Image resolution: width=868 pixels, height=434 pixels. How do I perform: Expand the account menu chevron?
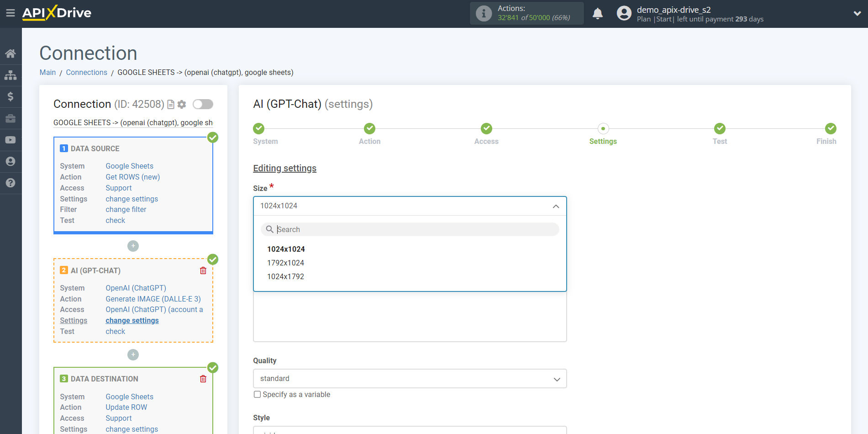(857, 13)
